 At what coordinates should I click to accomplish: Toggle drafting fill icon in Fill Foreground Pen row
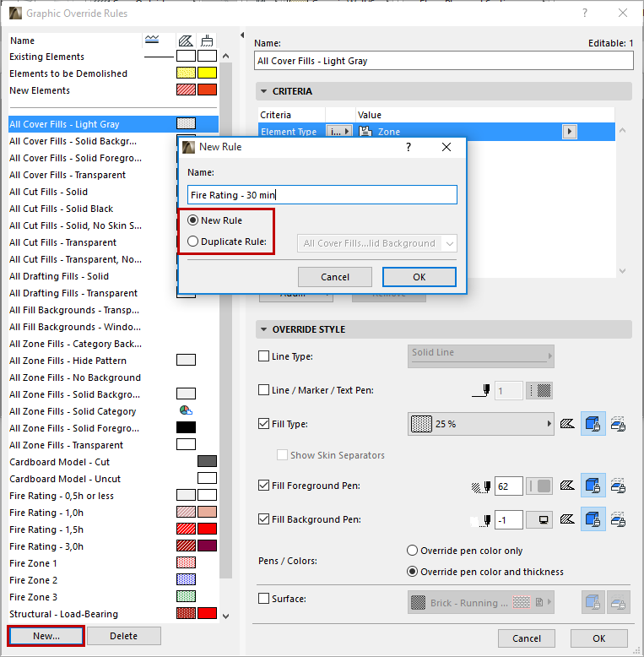click(618, 486)
